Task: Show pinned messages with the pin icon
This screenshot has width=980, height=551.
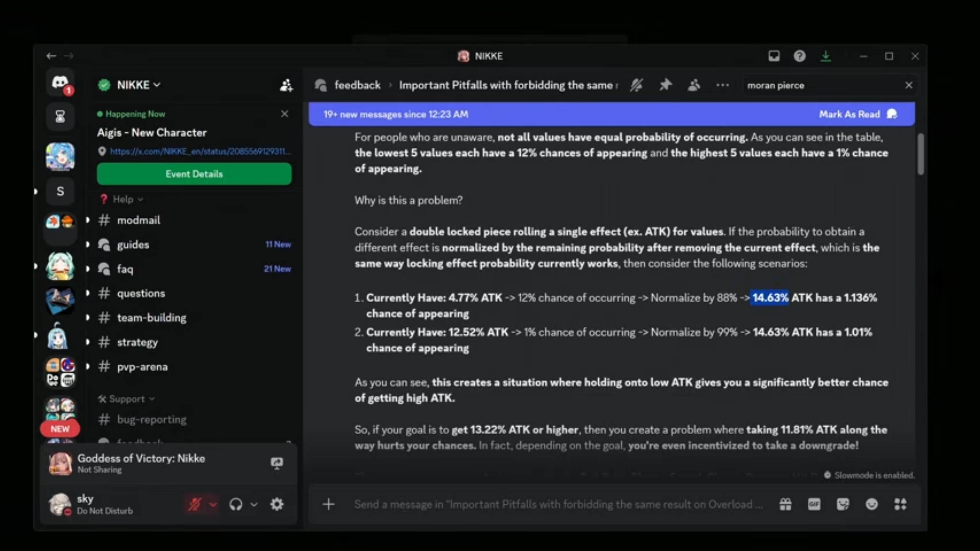Action: pyautogui.click(x=665, y=85)
